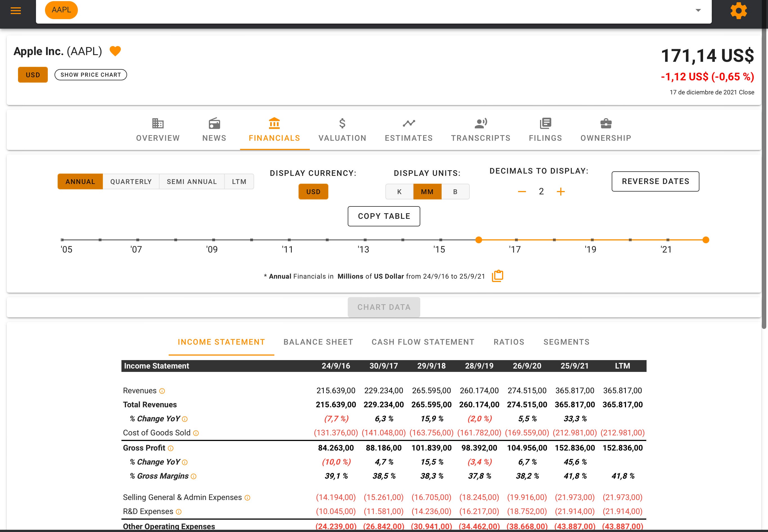Click the timeline start handle
The width and height of the screenshot is (768, 532).
tap(479, 240)
